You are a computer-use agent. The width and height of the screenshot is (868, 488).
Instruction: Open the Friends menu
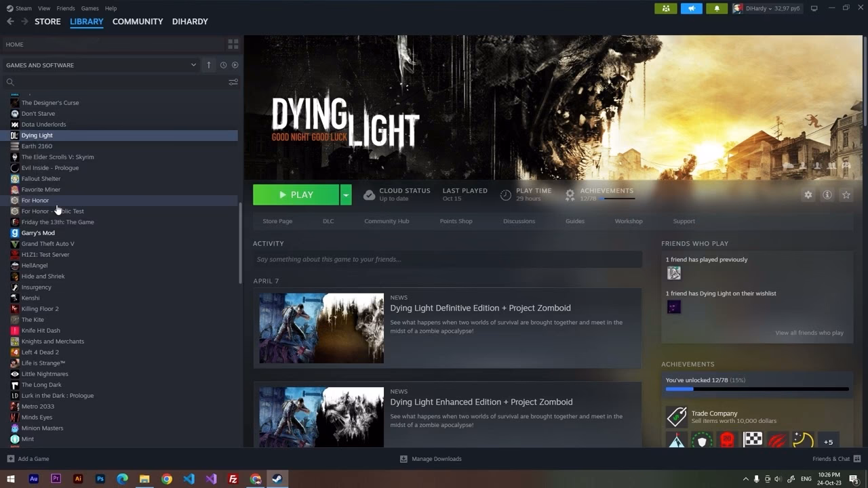(66, 8)
